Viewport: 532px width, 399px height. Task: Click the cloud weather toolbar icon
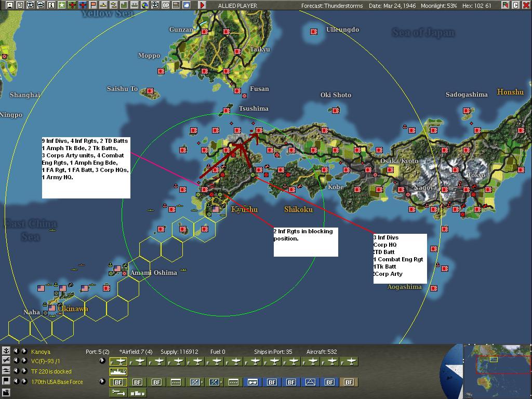[x=187, y=5]
